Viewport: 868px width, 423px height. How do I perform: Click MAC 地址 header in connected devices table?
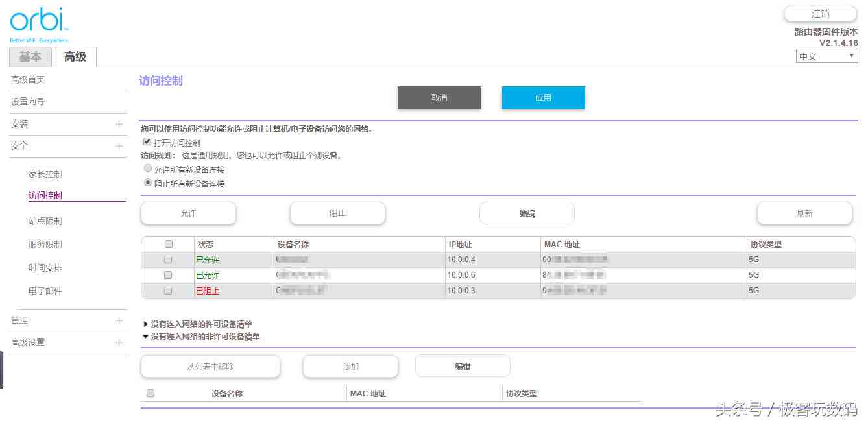pos(562,245)
